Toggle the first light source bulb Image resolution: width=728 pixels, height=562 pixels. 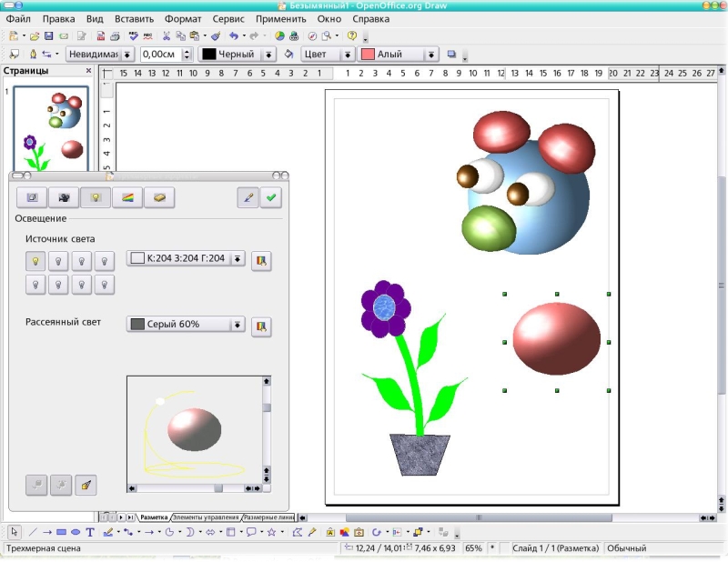[x=36, y=261]
